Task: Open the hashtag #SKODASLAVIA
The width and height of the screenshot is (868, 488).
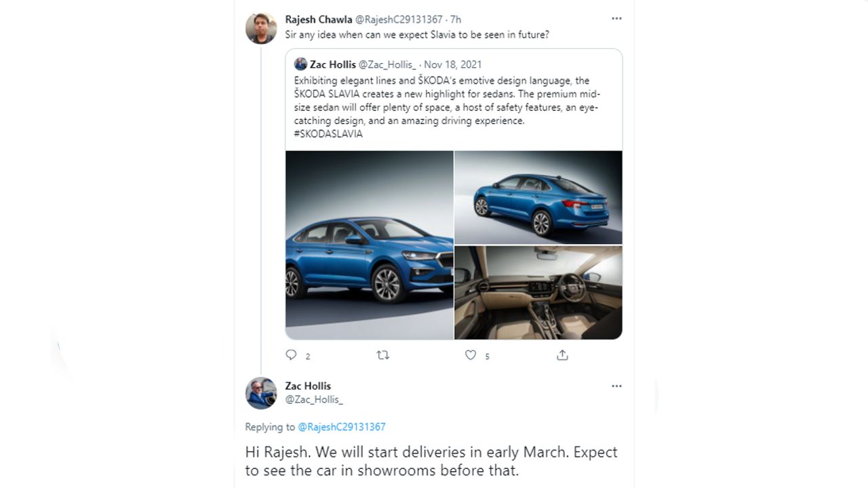Action: click(x=328, y=134)
